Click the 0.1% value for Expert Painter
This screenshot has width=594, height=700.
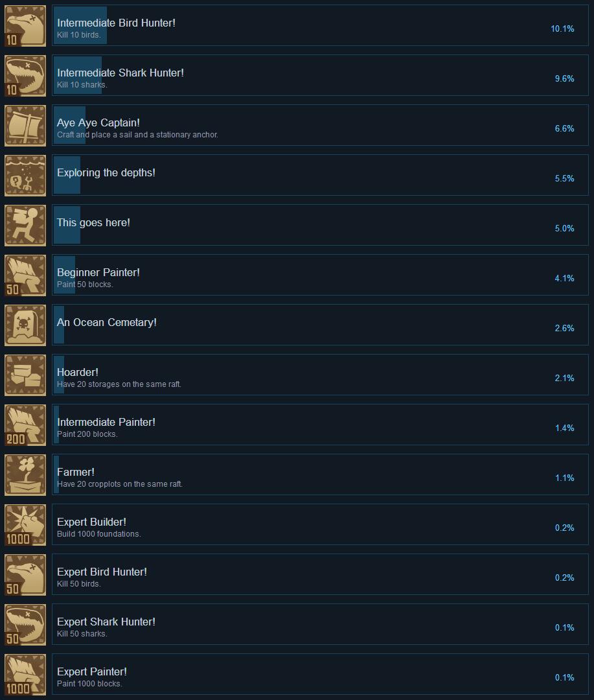565,678
